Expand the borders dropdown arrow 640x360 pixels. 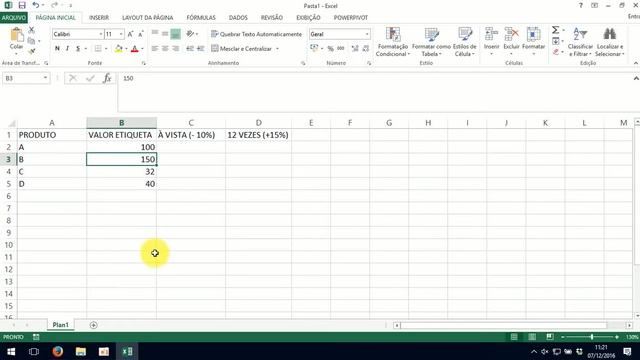[x=106, y=49]
